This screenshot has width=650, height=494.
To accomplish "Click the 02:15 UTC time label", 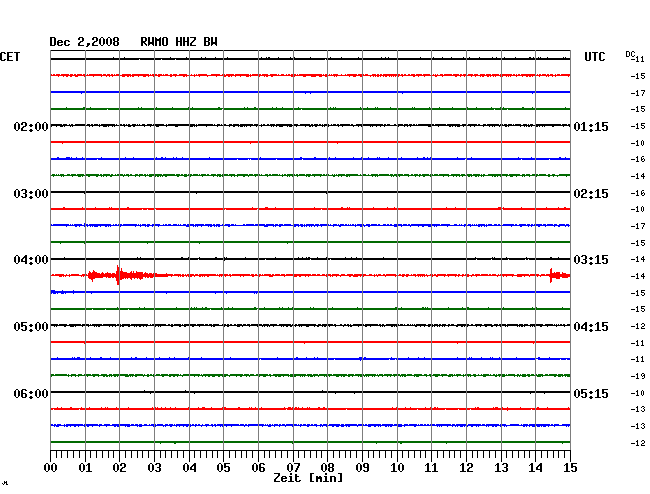I will click(x=591, y=194).
